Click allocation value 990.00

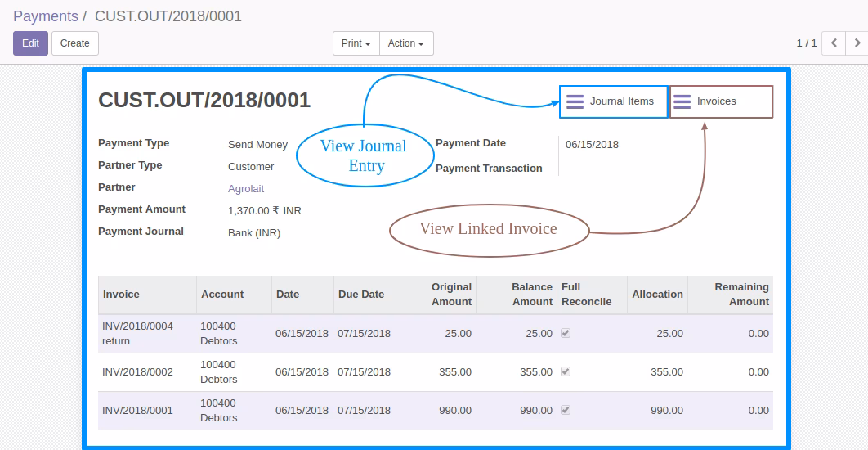tap(667, 411)
